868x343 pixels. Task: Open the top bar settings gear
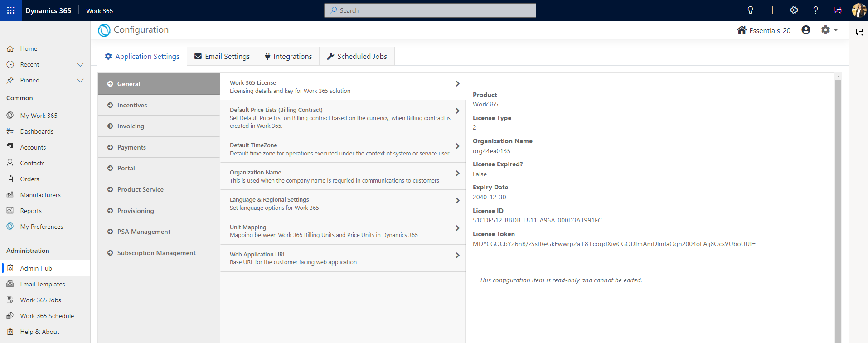(x=794, y=10)
